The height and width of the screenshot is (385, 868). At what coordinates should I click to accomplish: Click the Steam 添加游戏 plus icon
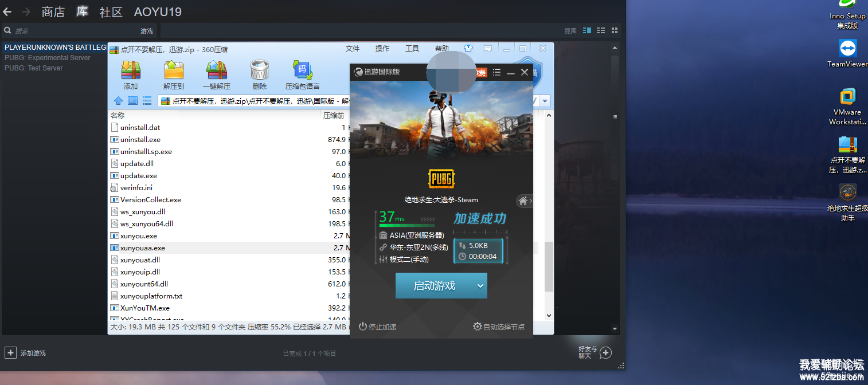(x=10, y=352)
